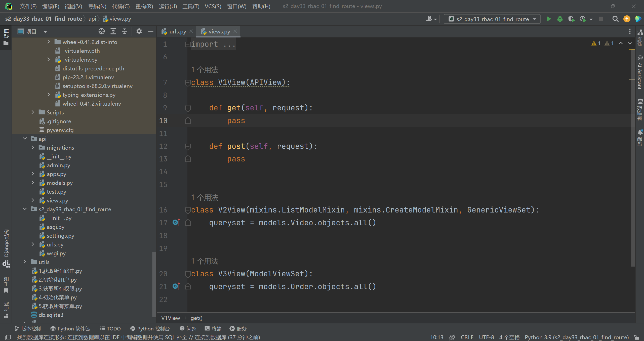Open the 文件(F) menu
Viewport: 644px width, 341px height.
[28, 6]
